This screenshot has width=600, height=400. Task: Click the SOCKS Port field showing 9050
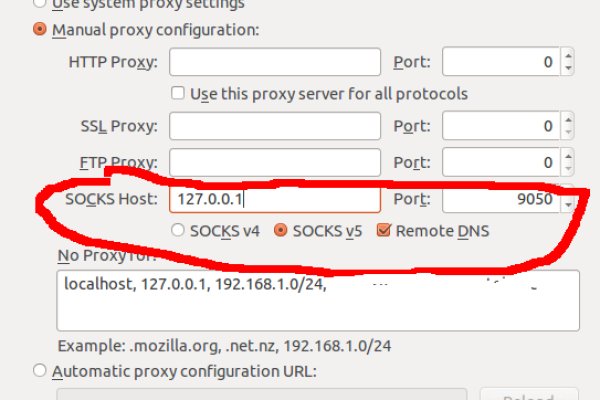click(x=500, y=200)
